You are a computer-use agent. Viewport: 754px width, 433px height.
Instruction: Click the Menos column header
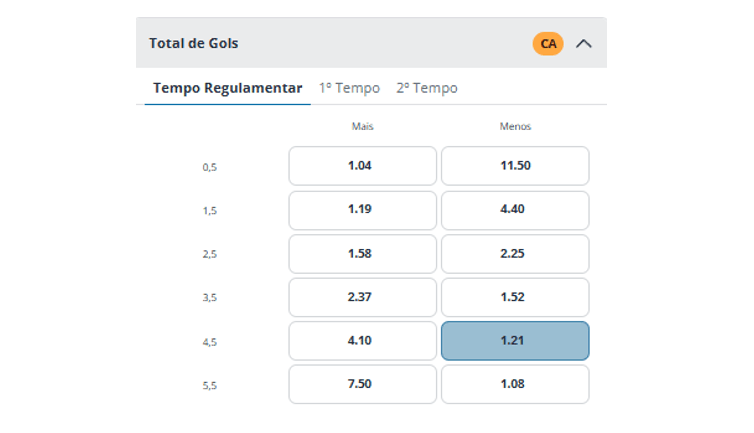[x=515, y=127]
